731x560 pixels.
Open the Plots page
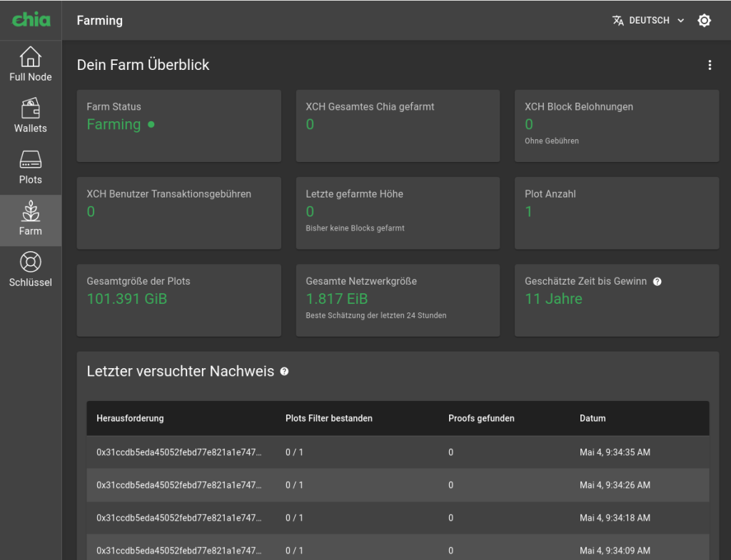pyautogui.click(x=31, y=167)
